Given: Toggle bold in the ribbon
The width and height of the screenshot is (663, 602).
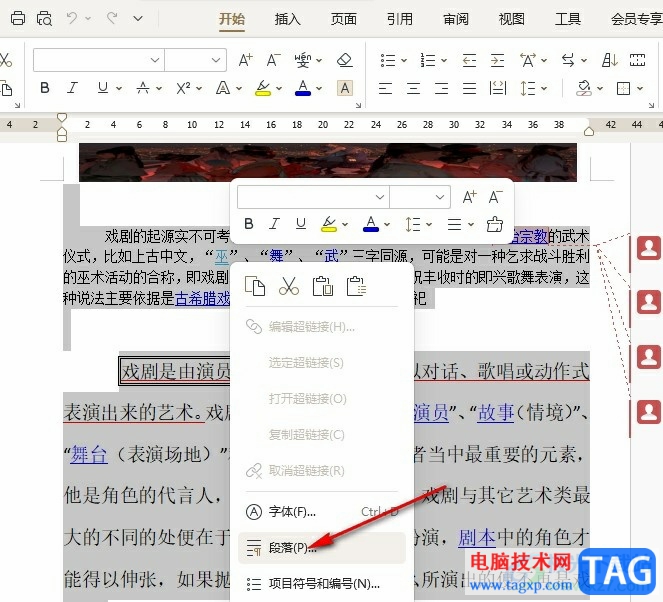Looking at the screenshot, I should (x=45, y=88).
